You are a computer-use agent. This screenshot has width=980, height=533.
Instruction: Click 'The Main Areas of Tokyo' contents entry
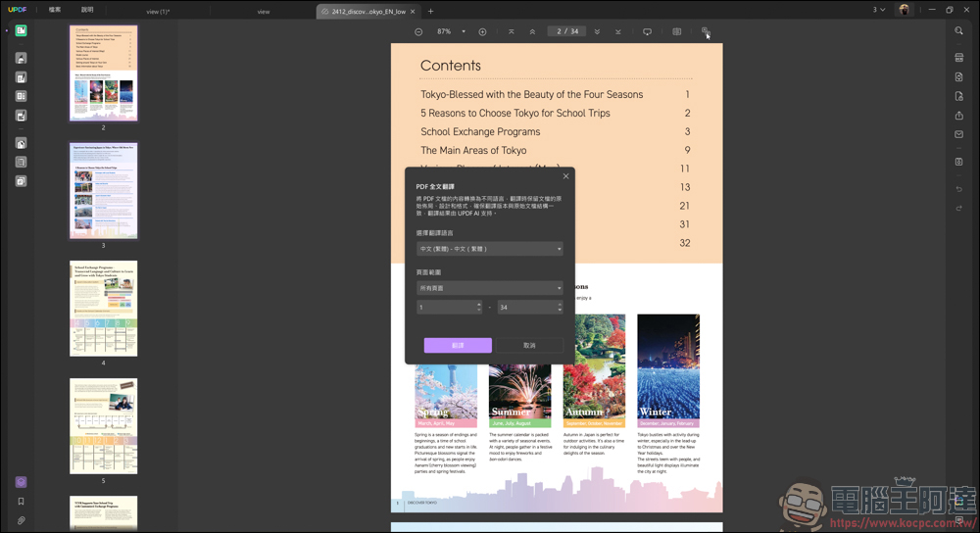[473, 151]
